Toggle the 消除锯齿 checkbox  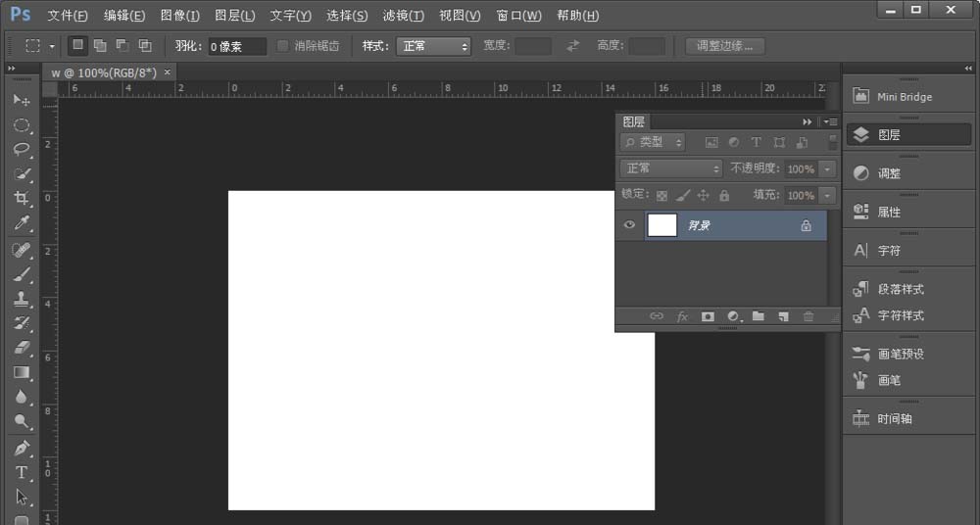click(283, 46)
